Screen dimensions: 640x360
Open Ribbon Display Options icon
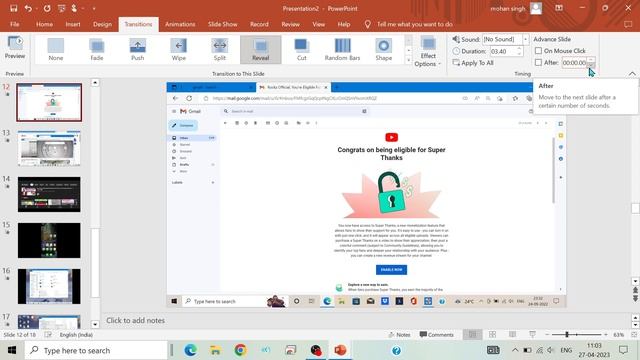(x=559, y=8)
